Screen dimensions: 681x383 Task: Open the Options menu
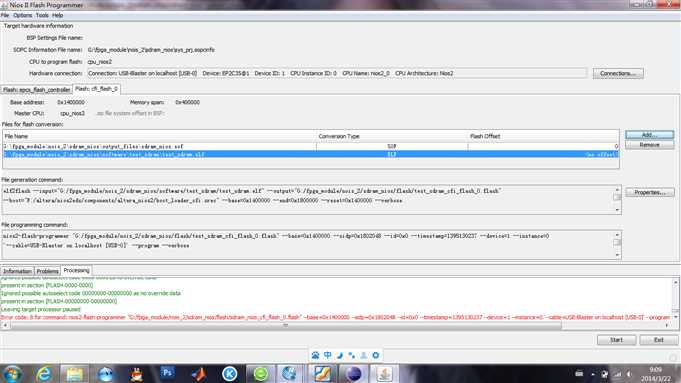(x=23, y=15)
